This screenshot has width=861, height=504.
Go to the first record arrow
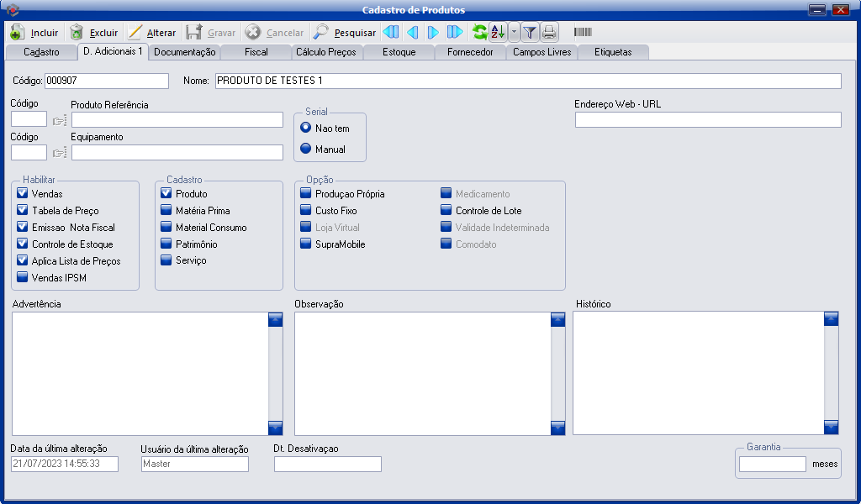[x=390, y=33]
